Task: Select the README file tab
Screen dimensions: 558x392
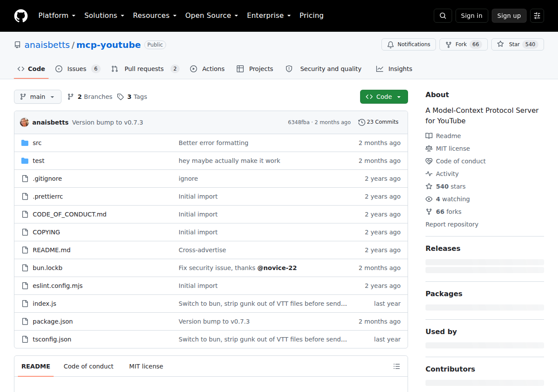Action: coord(36,366)
